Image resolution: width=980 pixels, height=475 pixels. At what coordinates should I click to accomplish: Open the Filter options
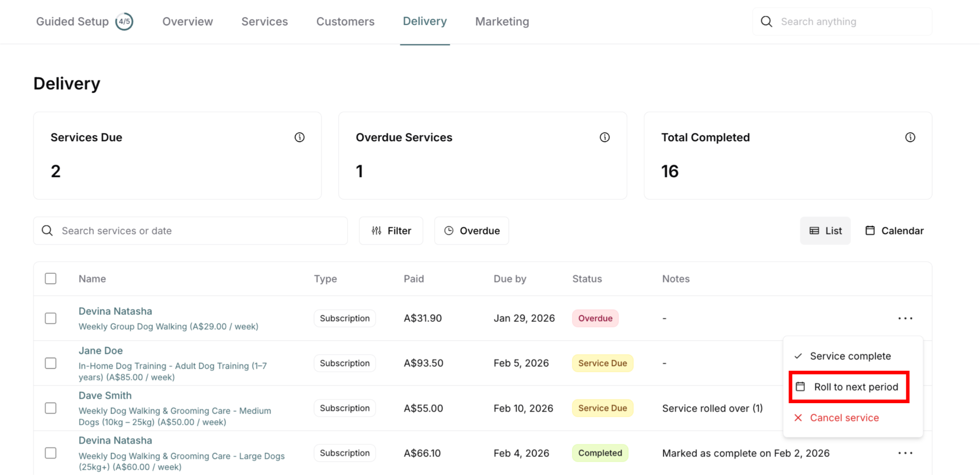point(391,231)
